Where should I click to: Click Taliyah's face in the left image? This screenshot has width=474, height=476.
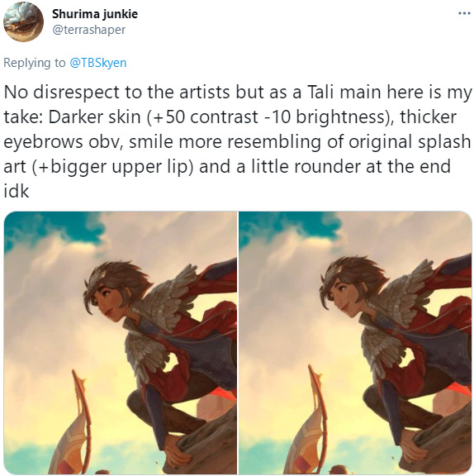click(107, 303)
